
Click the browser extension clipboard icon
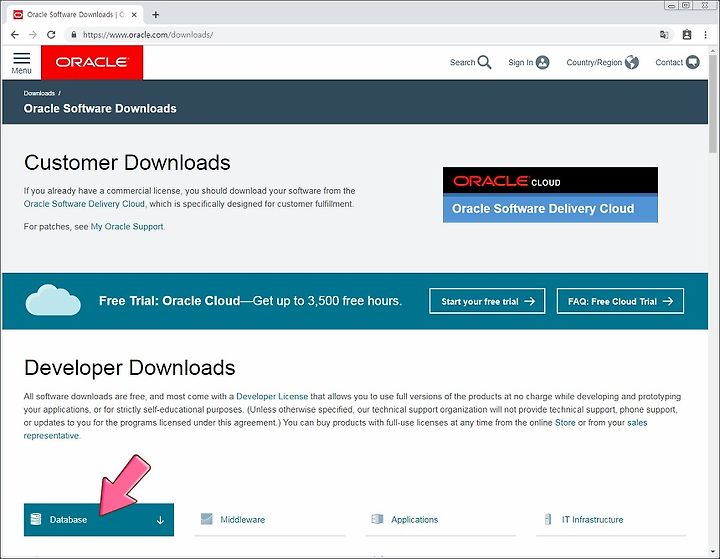(x=687, y=34)
